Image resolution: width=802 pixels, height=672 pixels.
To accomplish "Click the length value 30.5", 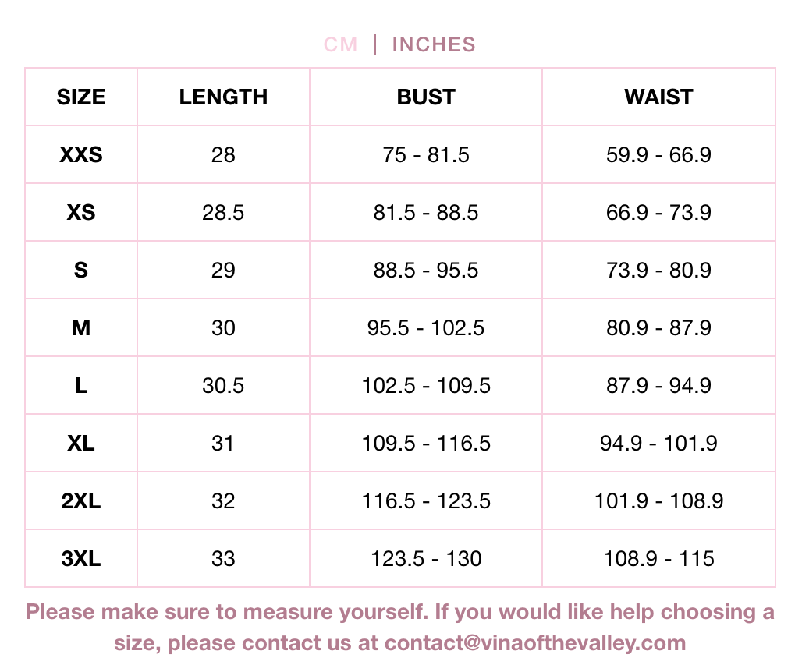I will (x=223, y=386).
